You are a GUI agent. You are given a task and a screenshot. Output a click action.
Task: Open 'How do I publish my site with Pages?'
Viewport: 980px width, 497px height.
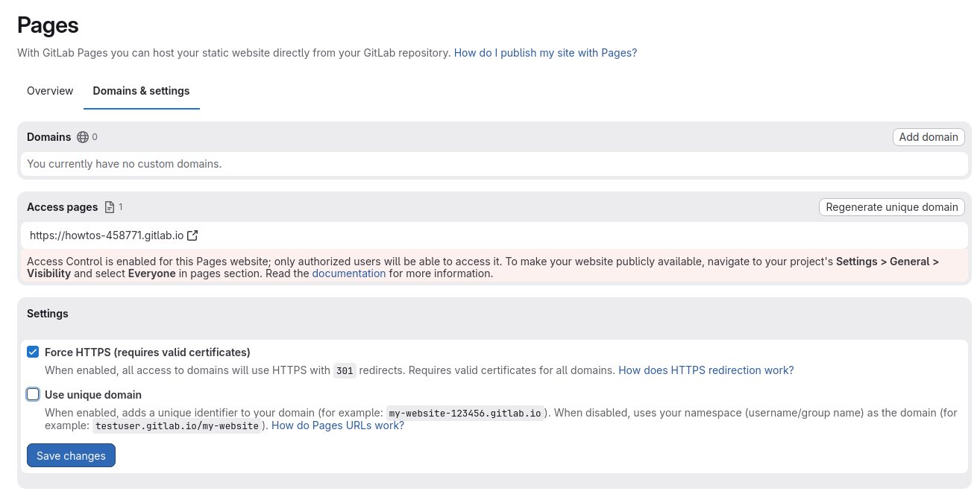(545, 53)
